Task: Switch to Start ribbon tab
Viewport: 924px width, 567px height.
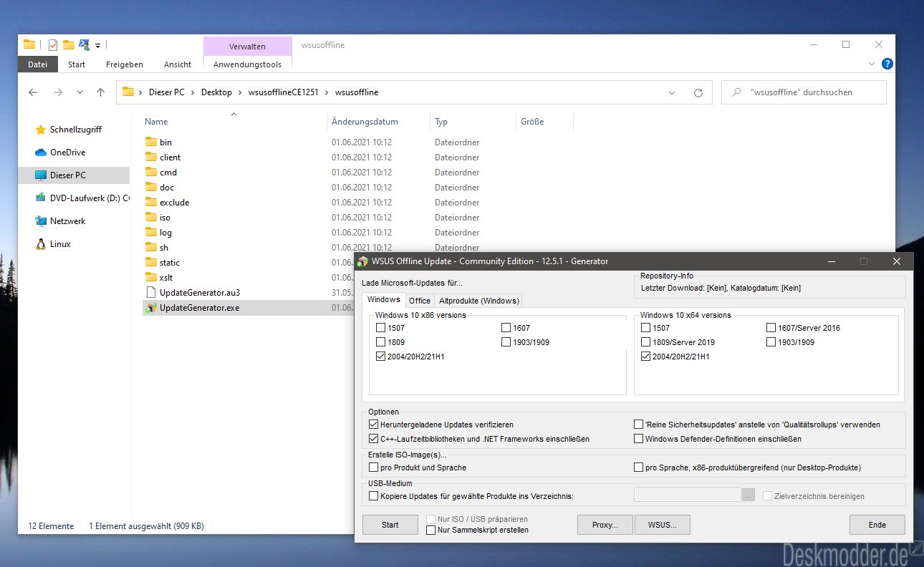Action: (x=77, y=64)
